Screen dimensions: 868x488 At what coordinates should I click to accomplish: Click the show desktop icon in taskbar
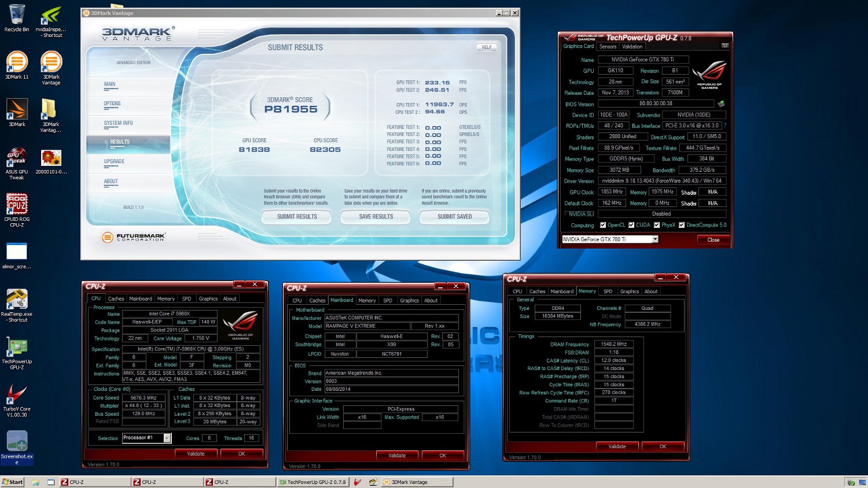[x=51, y=482]
